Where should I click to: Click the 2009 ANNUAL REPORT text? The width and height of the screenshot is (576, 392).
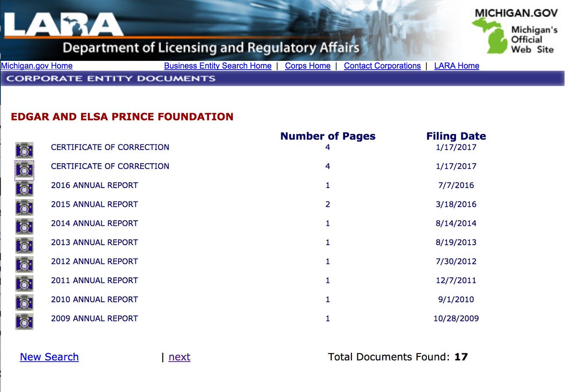(x=95, y=319)
